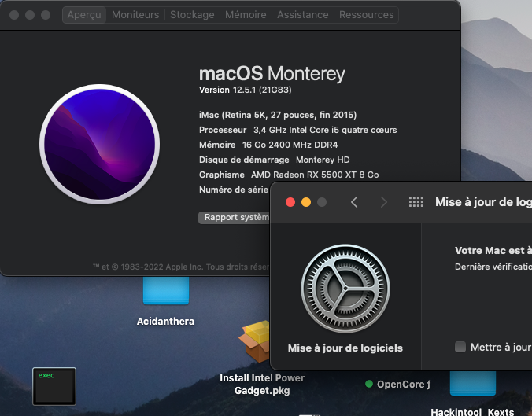Select the Mémoire tab

[246, 15]
